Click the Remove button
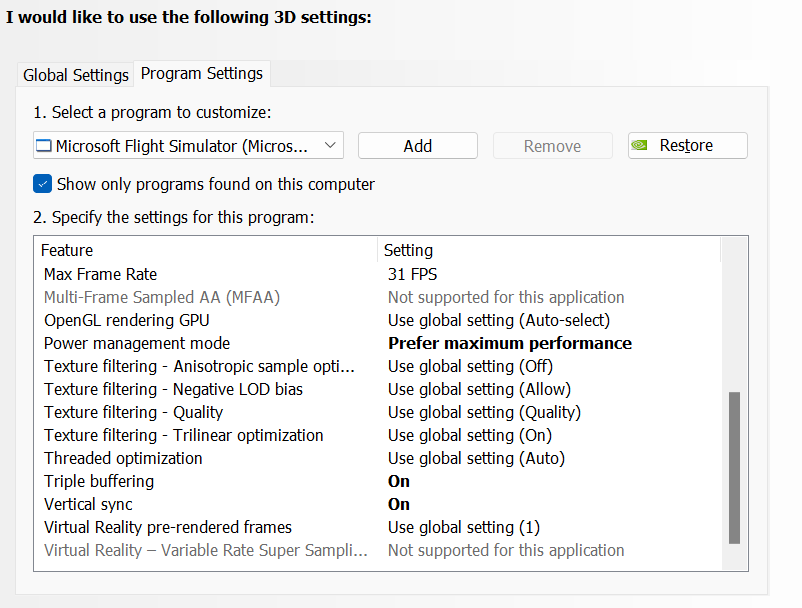This screenshot has height=608, width=802. click(x=552, y=146)
